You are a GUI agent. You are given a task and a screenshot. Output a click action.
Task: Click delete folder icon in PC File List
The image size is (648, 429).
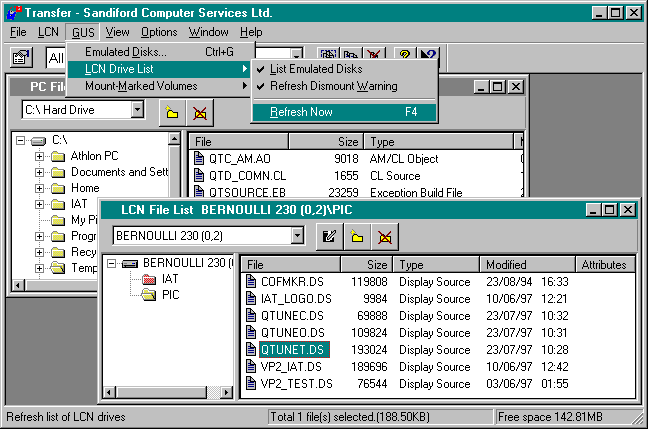point(200,112)
